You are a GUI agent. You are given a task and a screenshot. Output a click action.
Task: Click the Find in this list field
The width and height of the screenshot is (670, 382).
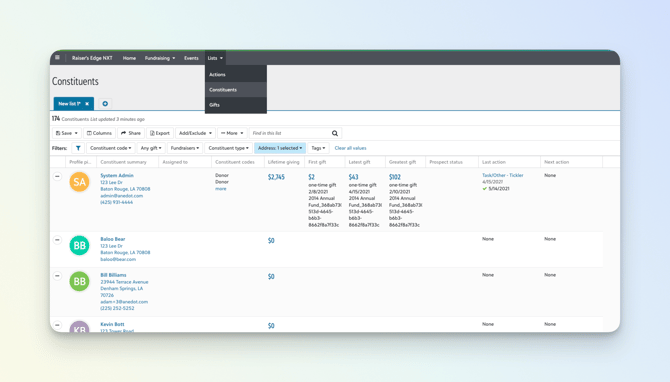[291, 133]
